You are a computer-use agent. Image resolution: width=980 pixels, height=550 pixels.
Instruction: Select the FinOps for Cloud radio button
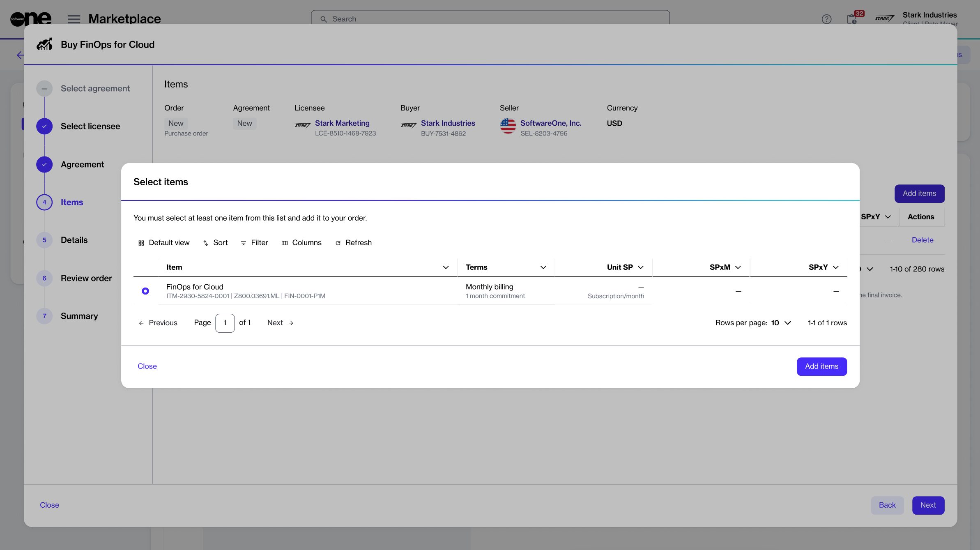pyautogui.click(x=145, y=291)
